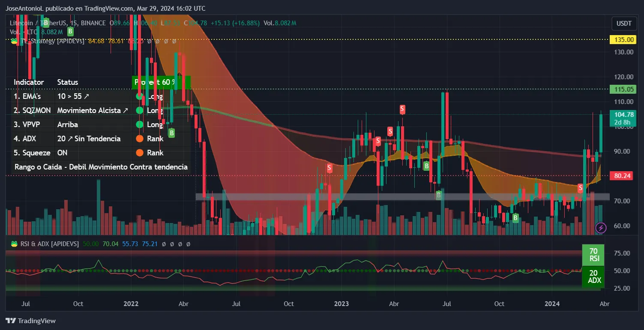Click the purple lightning bolt icon
Screen dimensions: 644x330
[601, 228]
